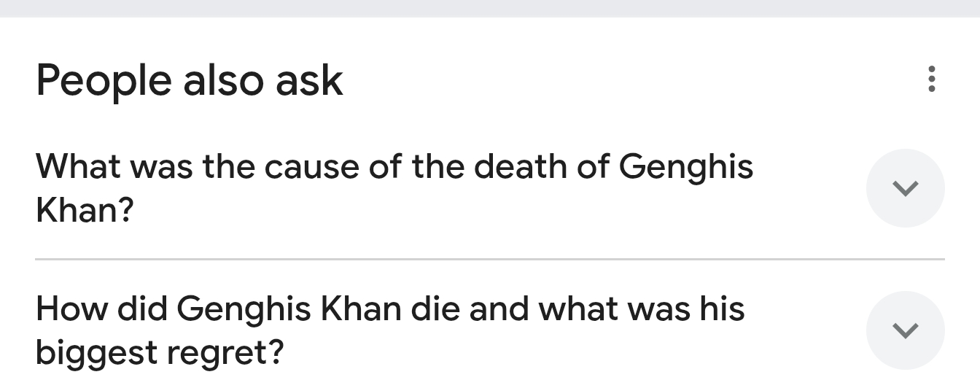Click the round gray button on first question
Viewport: 980px width, 388px height.
click(x=905, y=188)
